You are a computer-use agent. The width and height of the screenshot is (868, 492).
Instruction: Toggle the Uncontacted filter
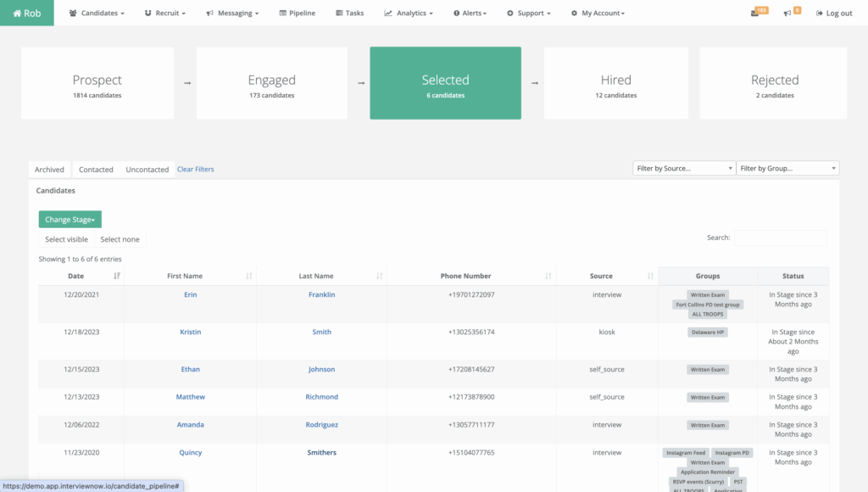[147, 170]
